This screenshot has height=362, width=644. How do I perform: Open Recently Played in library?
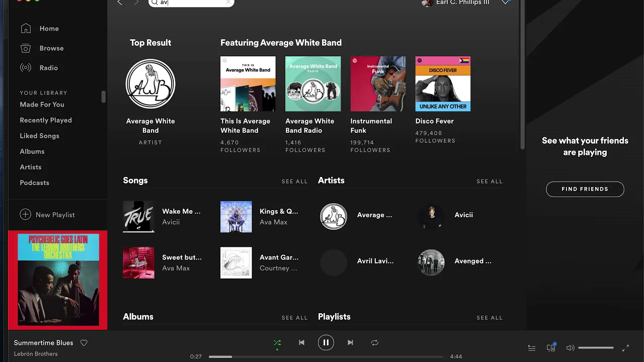(46, 120)
